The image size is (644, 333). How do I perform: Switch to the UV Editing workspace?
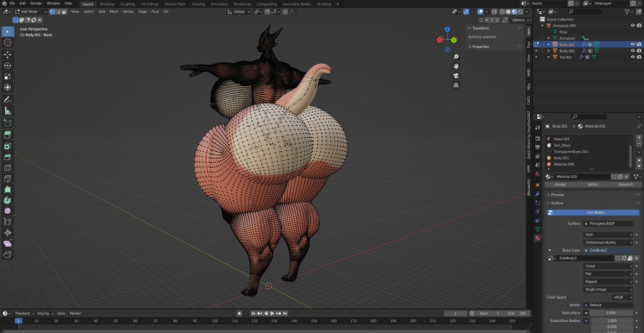pyautogui.click(x=149, y=4)
